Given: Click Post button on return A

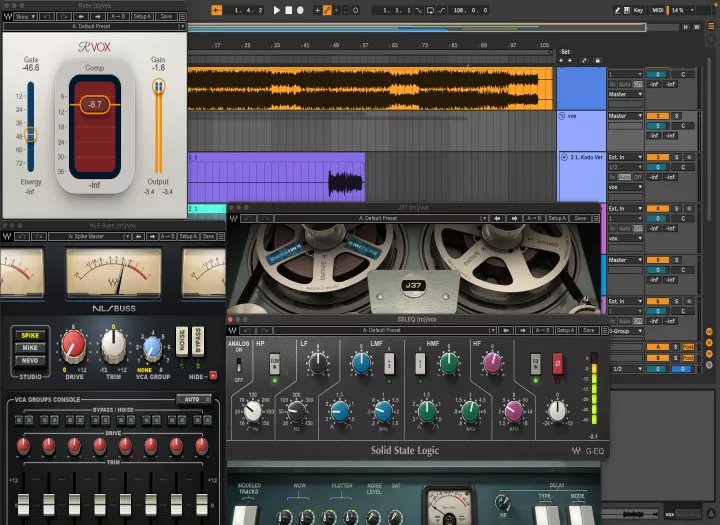Looking at the screenshot, I should tap(688, 347).
